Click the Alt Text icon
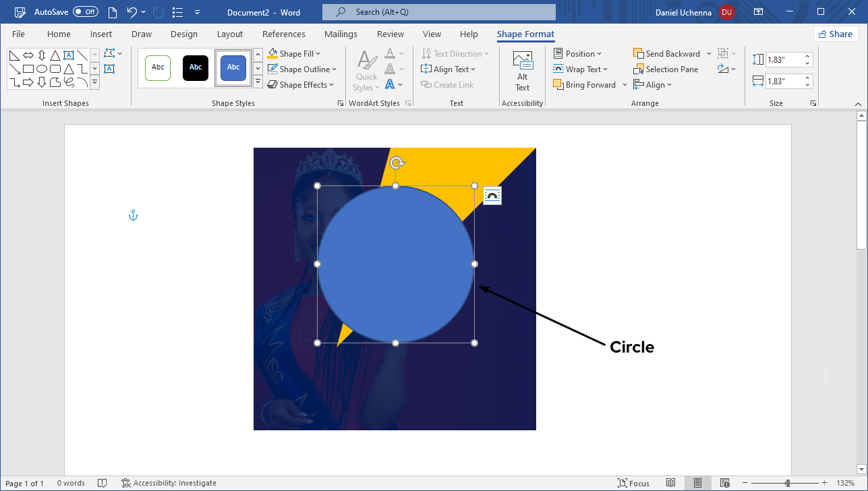 click(522, 71)
